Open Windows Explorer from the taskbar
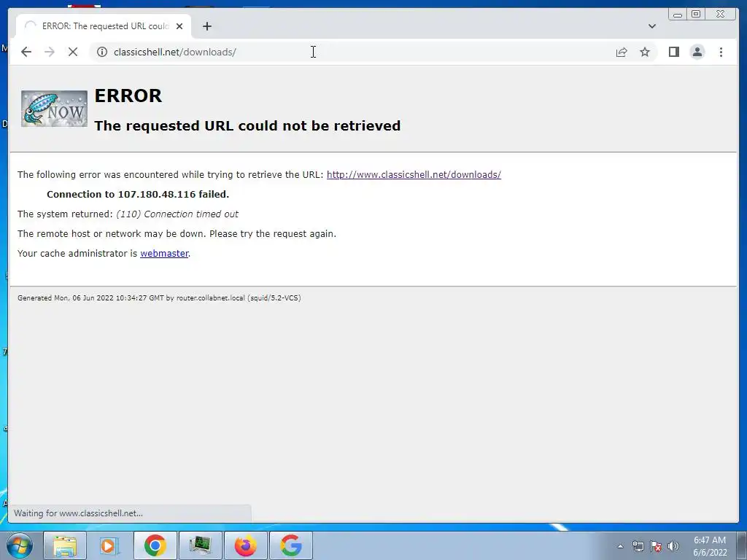This screenshot has width=747, height=560. pos(65,545)
